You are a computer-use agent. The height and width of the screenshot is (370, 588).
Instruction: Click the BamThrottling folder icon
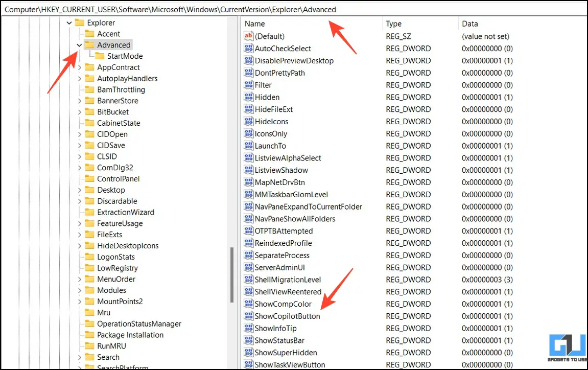tap(89, 89)
